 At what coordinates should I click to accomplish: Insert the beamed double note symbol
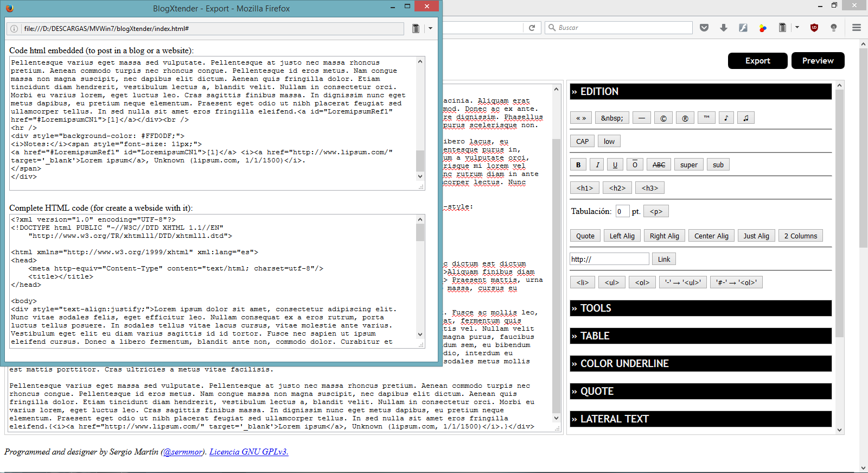746,118
